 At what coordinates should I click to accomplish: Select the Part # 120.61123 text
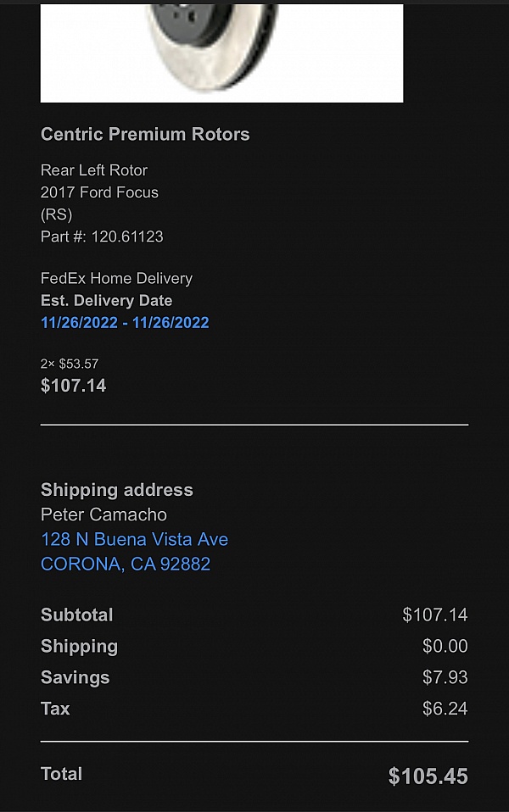pyautogui.click(x=102, y=236)
